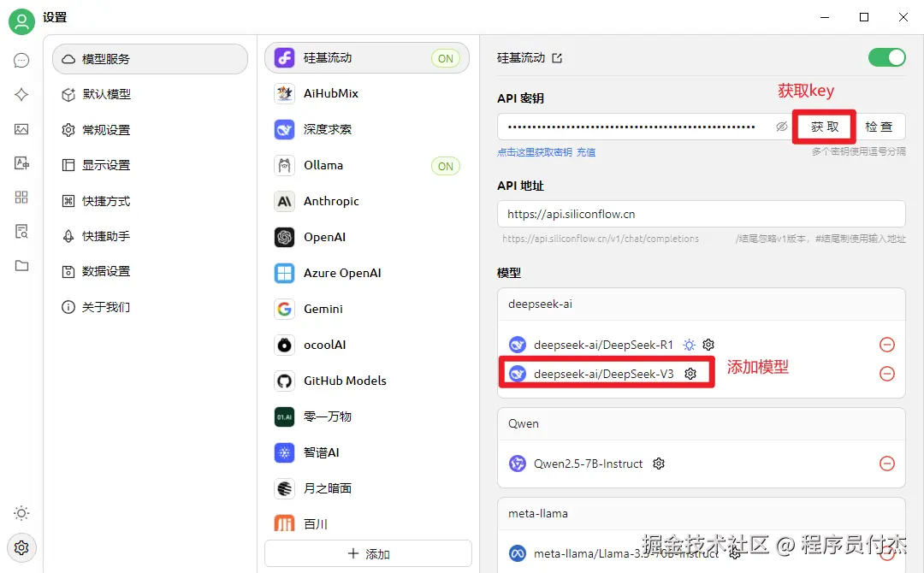Open the mini apps grid sidebar icon
Viewport: 924px width, 573px height.
click(x=21, y=198)
